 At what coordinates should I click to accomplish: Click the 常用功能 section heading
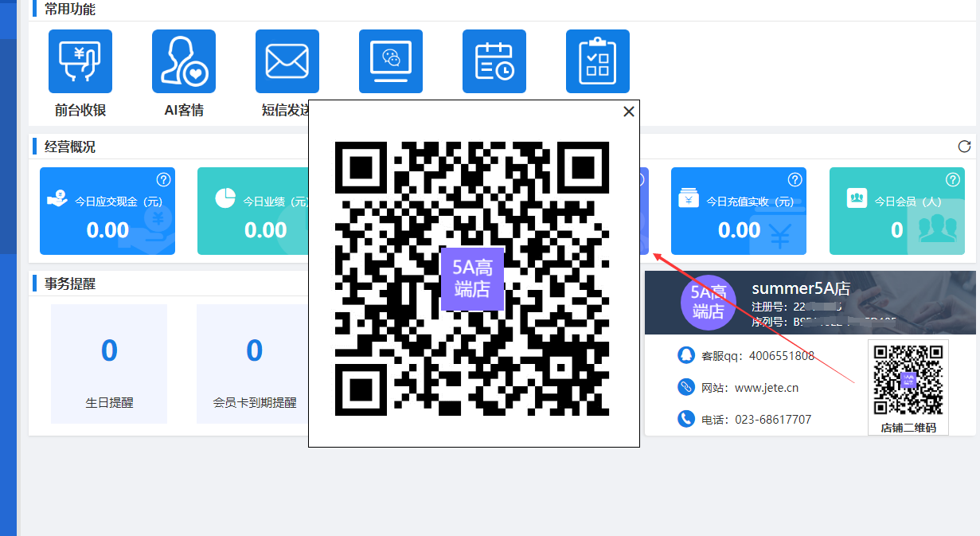[70, 10]
